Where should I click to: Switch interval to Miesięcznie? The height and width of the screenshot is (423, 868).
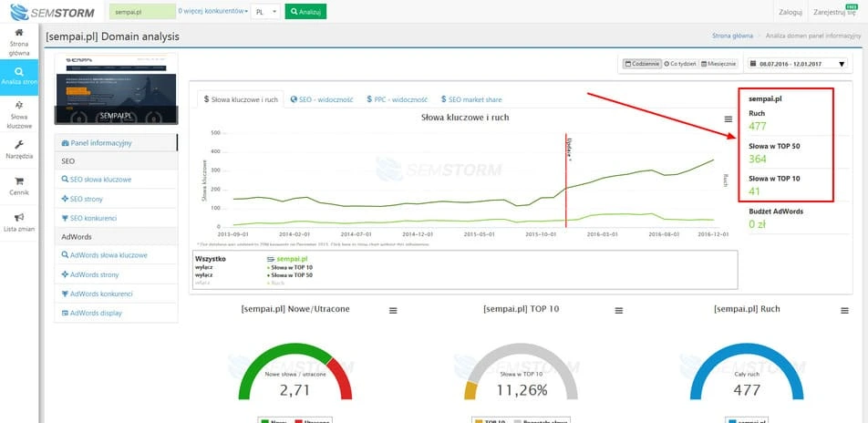[x=718, y=64]
